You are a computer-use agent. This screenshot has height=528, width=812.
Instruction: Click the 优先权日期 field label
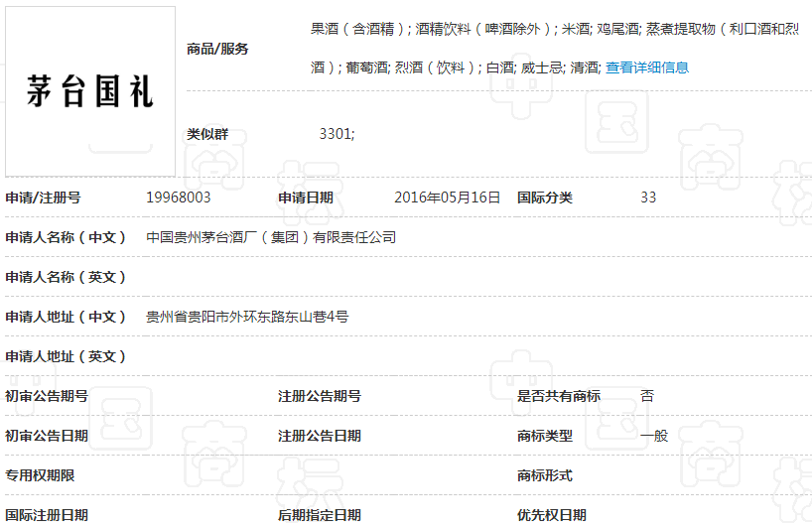tap(552, 515)
